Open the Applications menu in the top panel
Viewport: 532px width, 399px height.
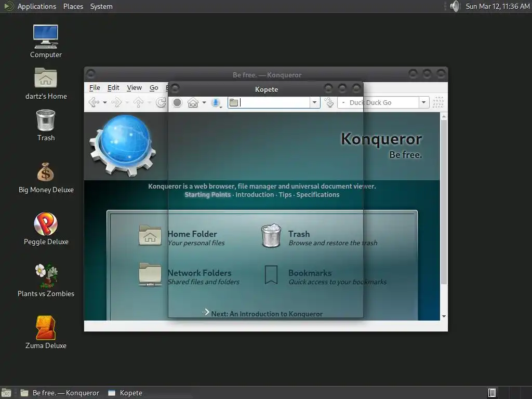point(37,6)
